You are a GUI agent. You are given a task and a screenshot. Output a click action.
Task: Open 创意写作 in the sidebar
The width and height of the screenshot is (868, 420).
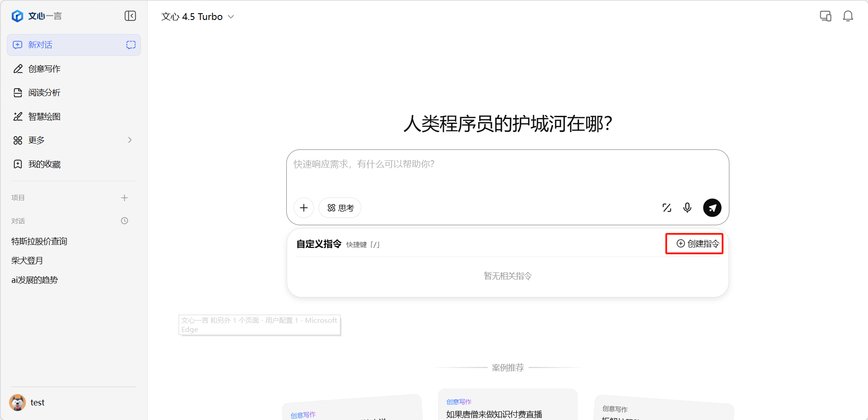44,69
